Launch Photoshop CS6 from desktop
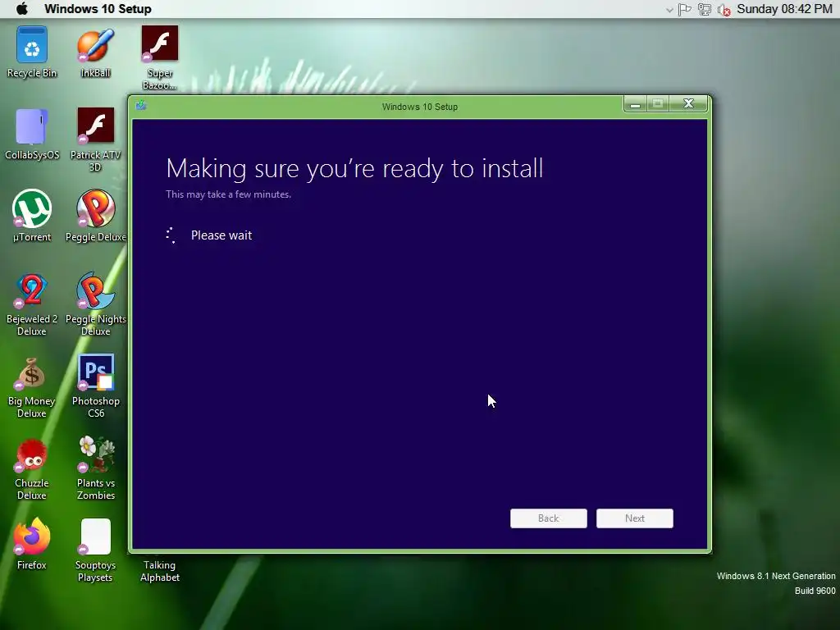The width and height of the screenshot is (840, 630). pos(95,386)
